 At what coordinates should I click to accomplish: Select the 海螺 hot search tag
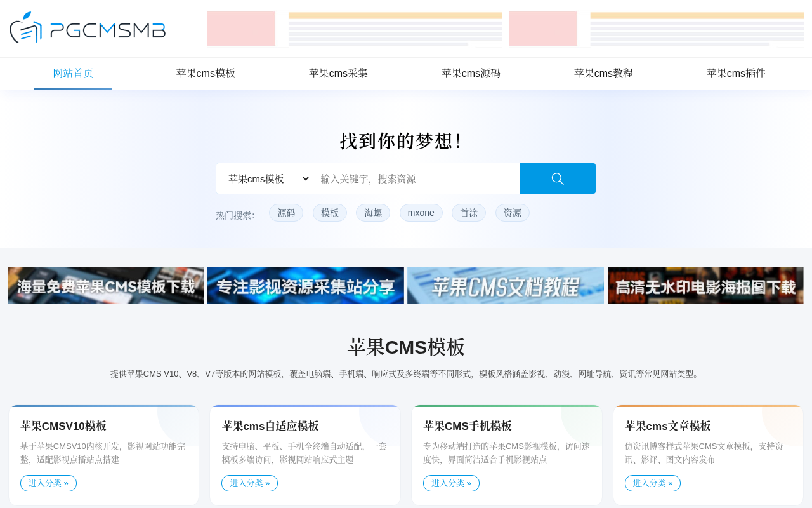[373, 213]
